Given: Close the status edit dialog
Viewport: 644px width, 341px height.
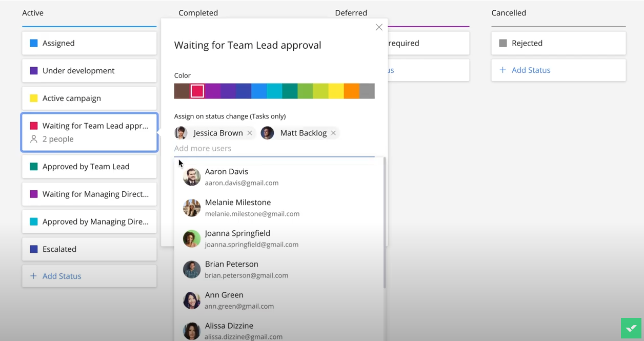Looking at the screenshot, I should point(379,27).
